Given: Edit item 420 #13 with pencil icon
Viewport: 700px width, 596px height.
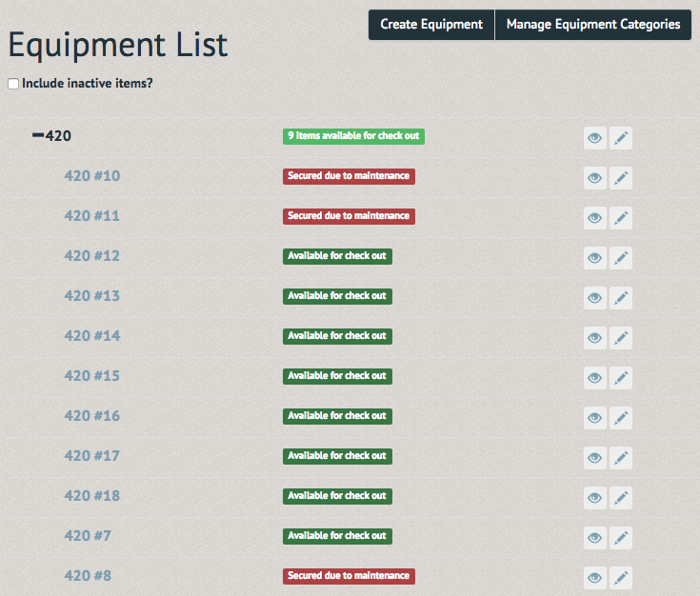Looking at the screenshot, I should coord(621,298).
